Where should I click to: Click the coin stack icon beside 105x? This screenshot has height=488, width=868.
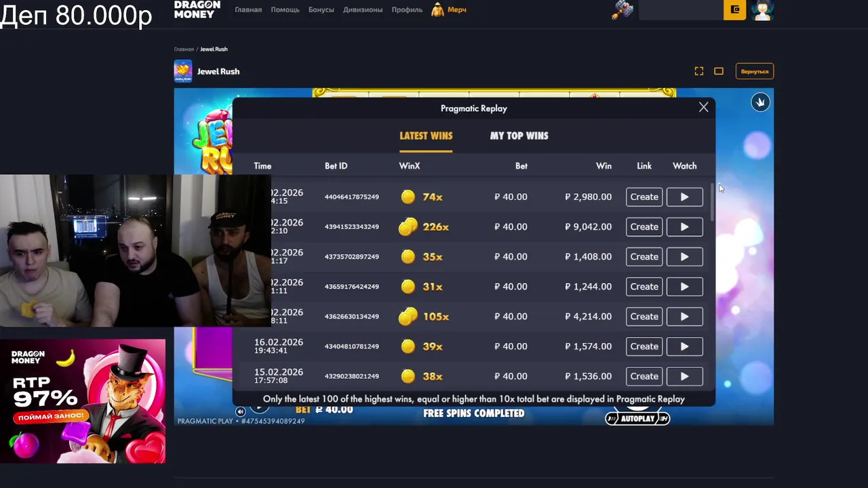tap(408, 316)
